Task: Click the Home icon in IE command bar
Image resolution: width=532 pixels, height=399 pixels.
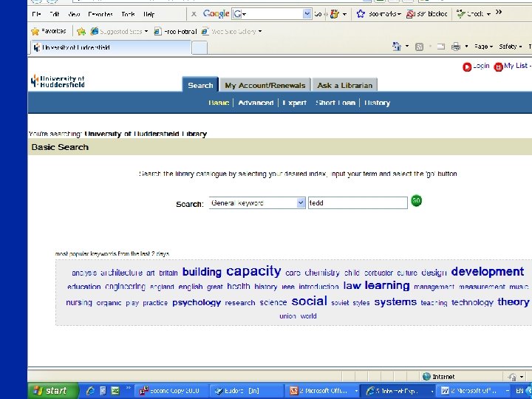Action: tap(396, 47)
